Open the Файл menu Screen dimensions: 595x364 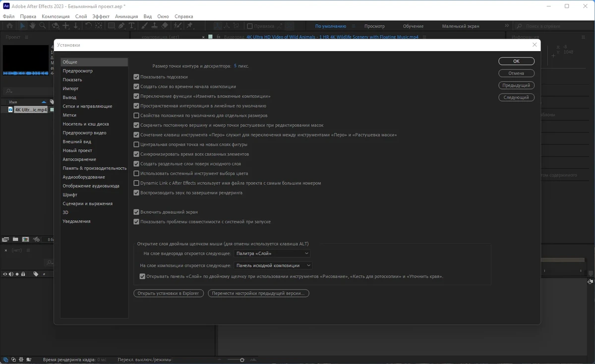[x=8, y=16]
